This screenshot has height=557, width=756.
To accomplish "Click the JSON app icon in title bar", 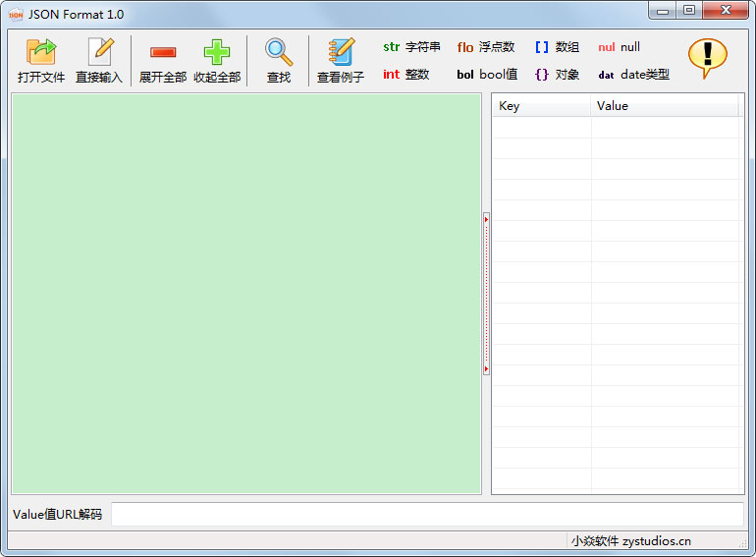I will [16, 15].
